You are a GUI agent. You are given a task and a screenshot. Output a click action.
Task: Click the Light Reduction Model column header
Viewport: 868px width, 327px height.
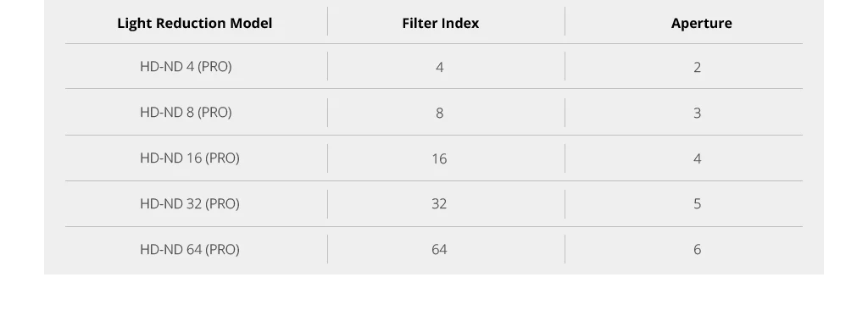[x=194, y=23]
